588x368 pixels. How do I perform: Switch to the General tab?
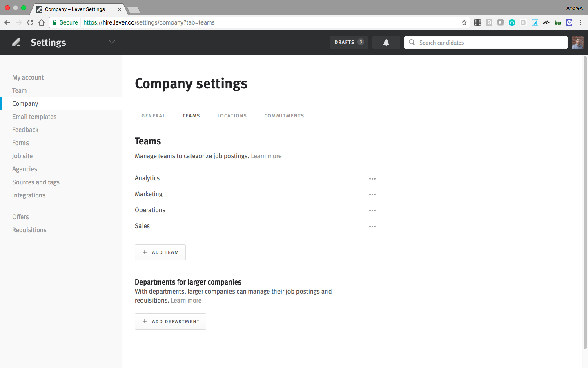click(153, 116)
